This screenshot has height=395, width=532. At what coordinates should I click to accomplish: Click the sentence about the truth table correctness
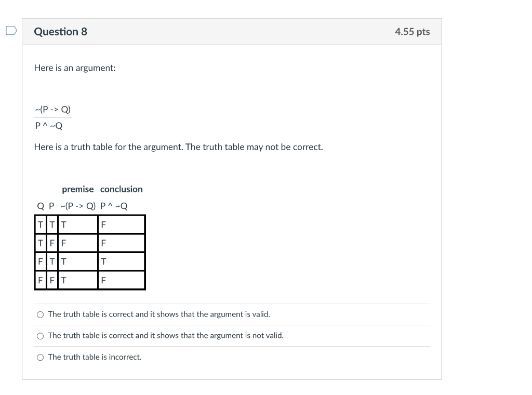tap(178, 147)
